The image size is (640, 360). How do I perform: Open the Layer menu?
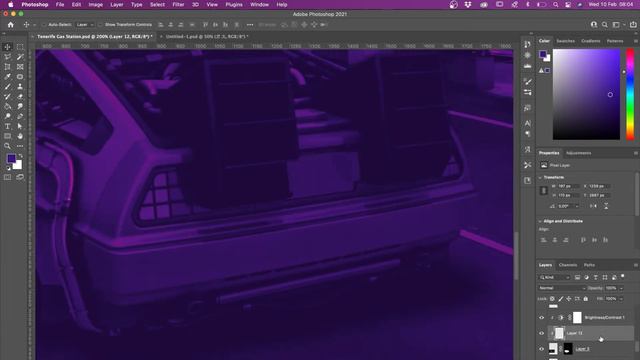click(x=117, y=4)
